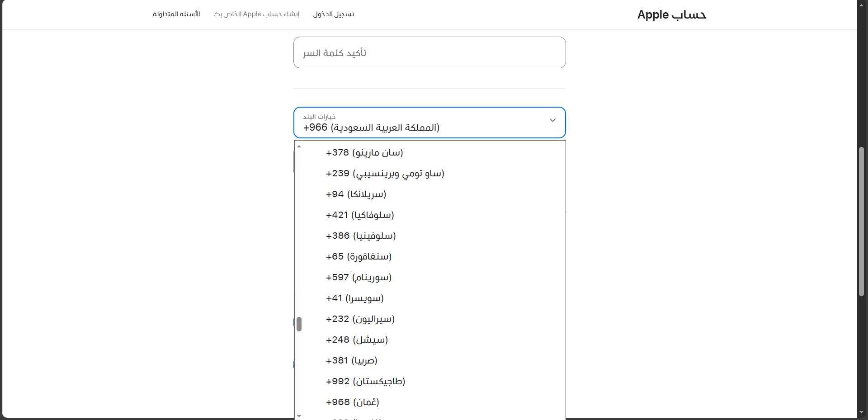Click the dropdown list scroll-down arrow
868x420 pixels.
pyautogui.click(x=299, y=415)
